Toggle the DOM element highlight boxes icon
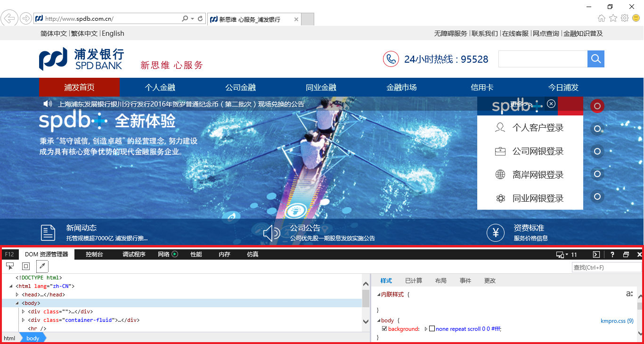Viewport: 644px width, 344px height. tap(26, 266)
